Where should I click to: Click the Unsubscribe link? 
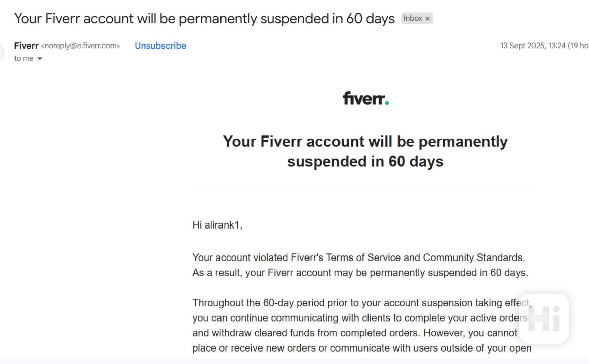click(x=160, y=45)
